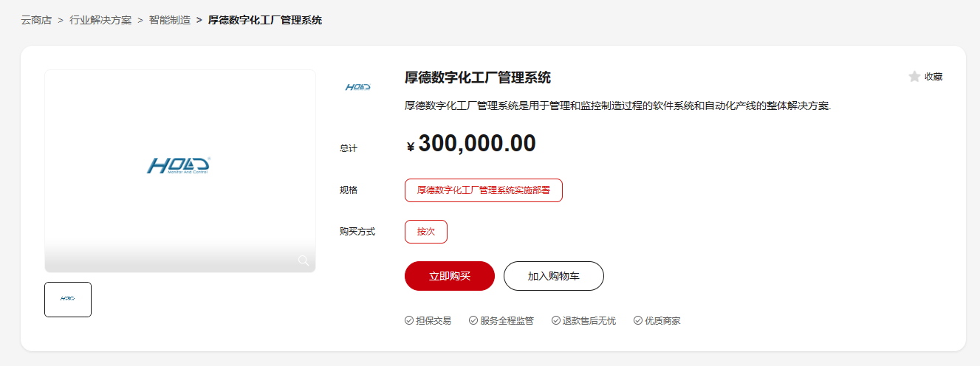Go to 云商店 breadcrumb link
The height and width of the screenshot is (366, 980).
(36, 20)
